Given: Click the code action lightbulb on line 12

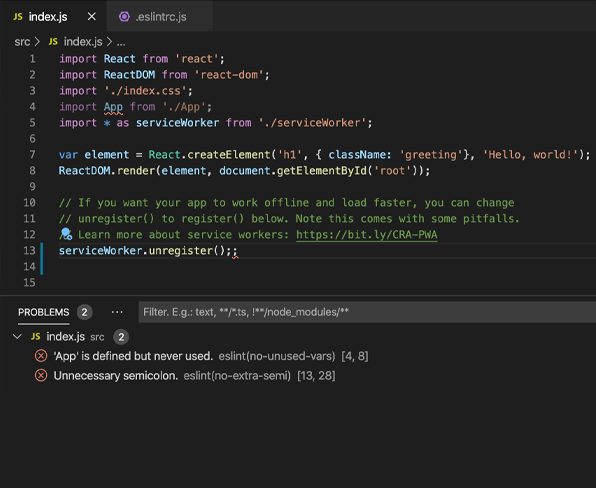Looking at the screenshot, I should pyautogui.click(x=66, y=234).
